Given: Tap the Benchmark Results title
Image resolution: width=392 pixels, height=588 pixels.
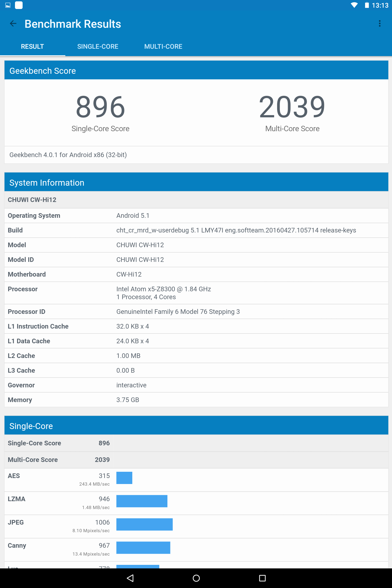Looking at the screenshot, I should tap(73, 24).
